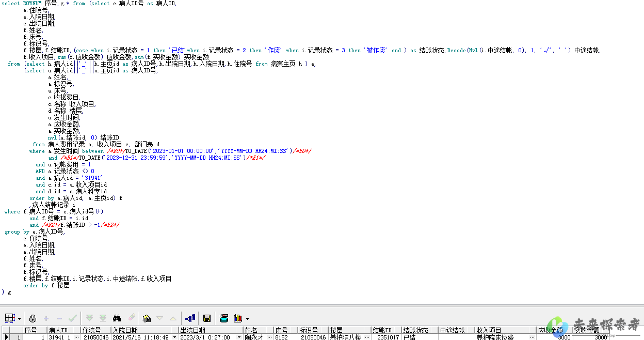Click the insert record plus icon
Image resolution: width=644 pixels, height=340 pixels.
[x=46, y=318]
